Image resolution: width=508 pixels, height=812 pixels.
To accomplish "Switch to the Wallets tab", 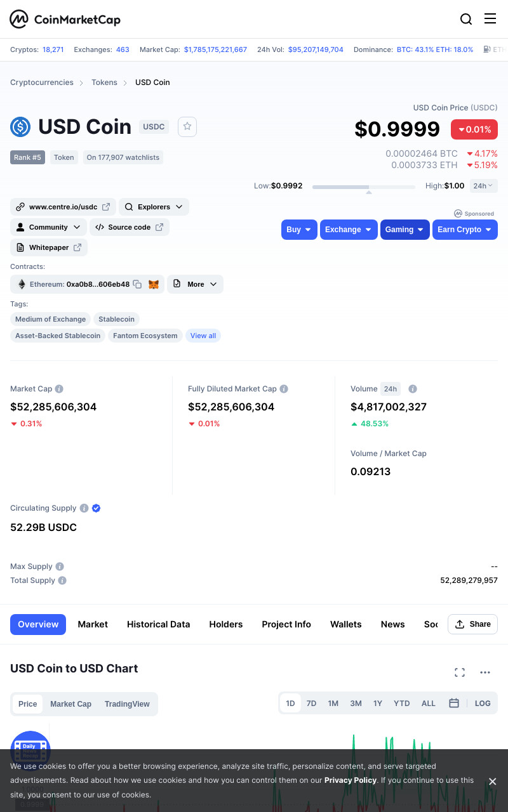I will pos(346,624).
